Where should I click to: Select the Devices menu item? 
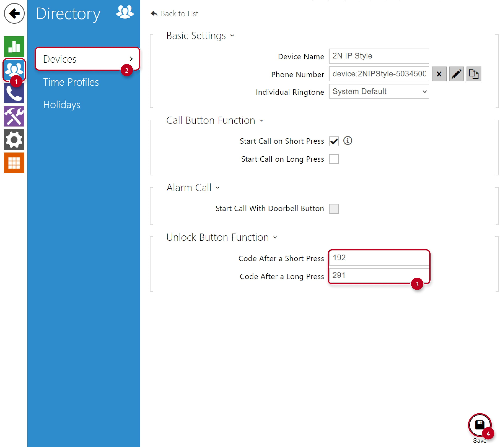88,59
